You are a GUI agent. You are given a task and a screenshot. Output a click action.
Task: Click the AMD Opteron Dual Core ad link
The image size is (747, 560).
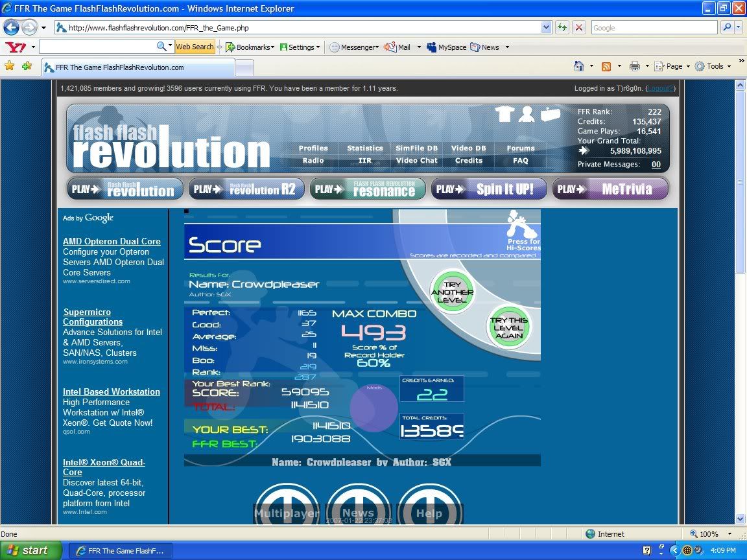click(x=112, y=241)
